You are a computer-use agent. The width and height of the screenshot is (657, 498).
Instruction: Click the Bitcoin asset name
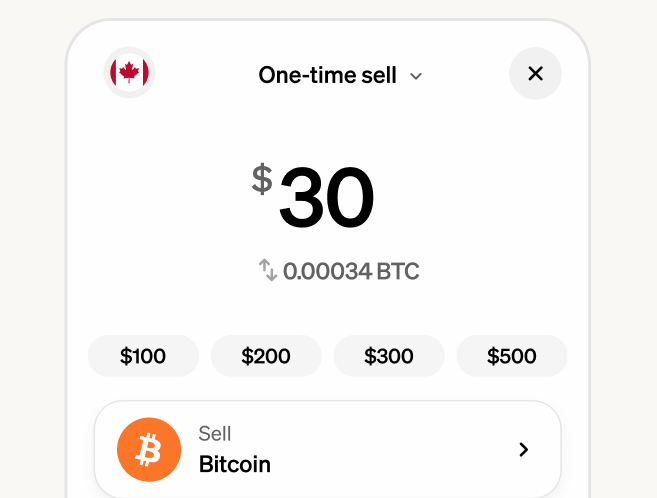[x=235, y=464]
